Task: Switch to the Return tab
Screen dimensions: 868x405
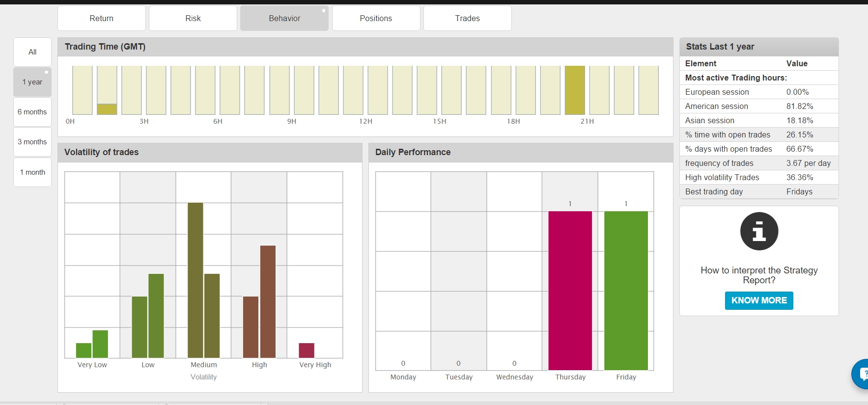Action: coord(102,18)
